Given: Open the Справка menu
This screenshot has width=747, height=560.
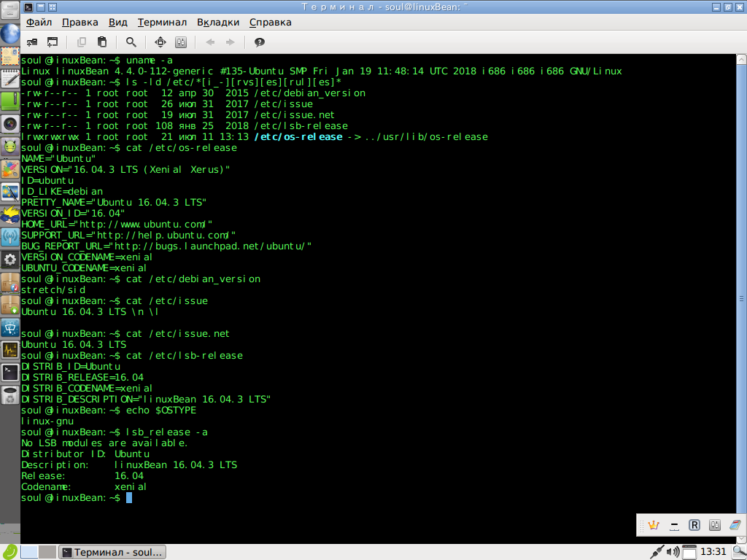Looking at the screenshot, I should click(270, 23).
